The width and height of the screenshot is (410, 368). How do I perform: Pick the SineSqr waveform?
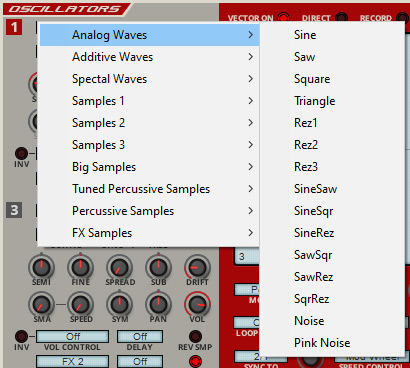332,211
